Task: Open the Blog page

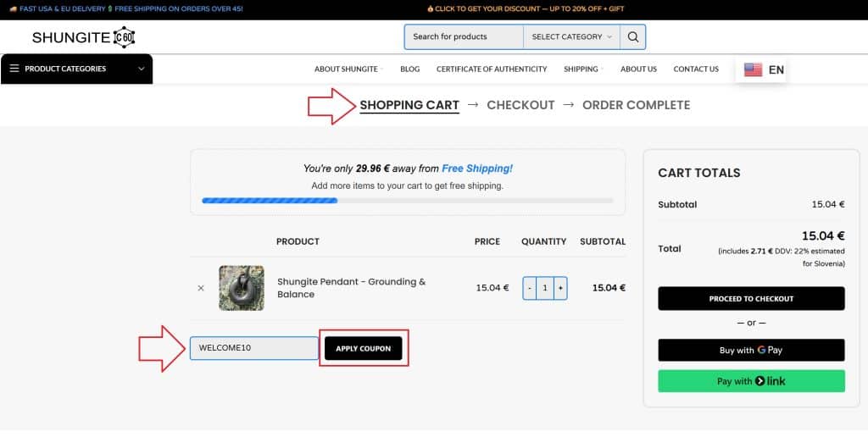Action: (409, 69)
